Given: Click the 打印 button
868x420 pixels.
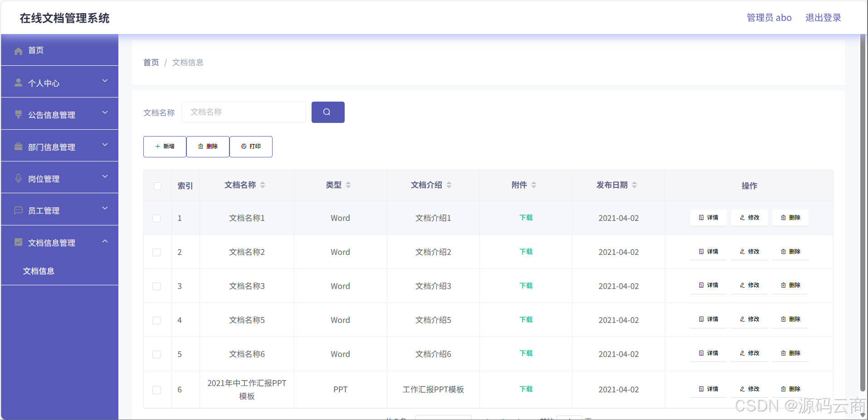Looking at the screenshot, I should (251, 147).
